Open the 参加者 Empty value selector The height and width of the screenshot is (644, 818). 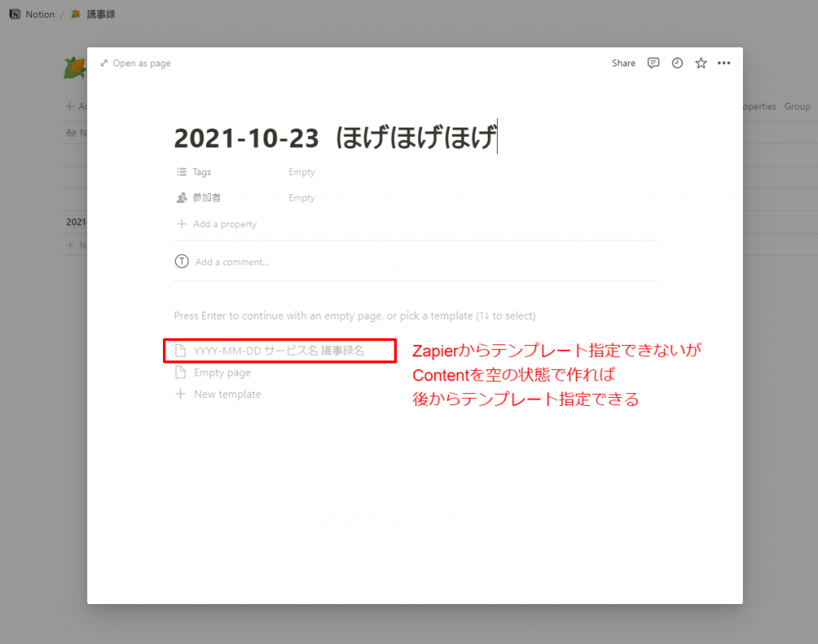pyautogui.click(x=302, y=197)
